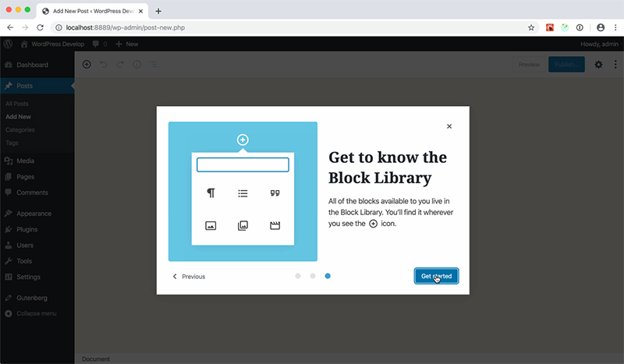The image size is (624, 364).
Task: Click the Gutenberg pencil icon
Action: click(x=9, y=298)
